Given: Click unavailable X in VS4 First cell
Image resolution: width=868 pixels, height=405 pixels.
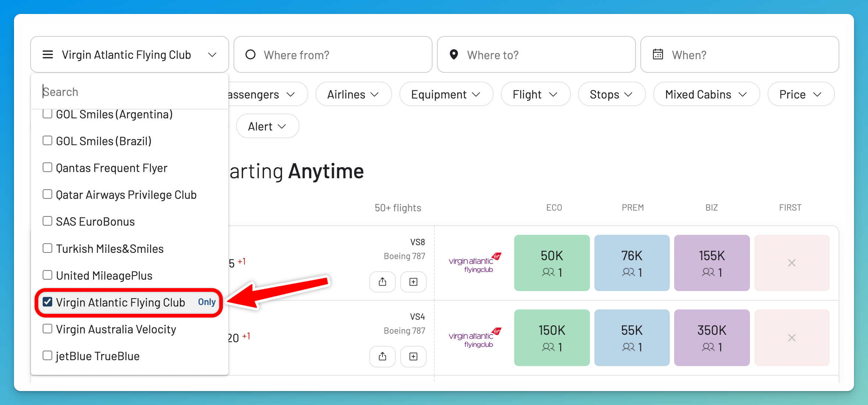Looking at the screenshot, I should (792, 338).
